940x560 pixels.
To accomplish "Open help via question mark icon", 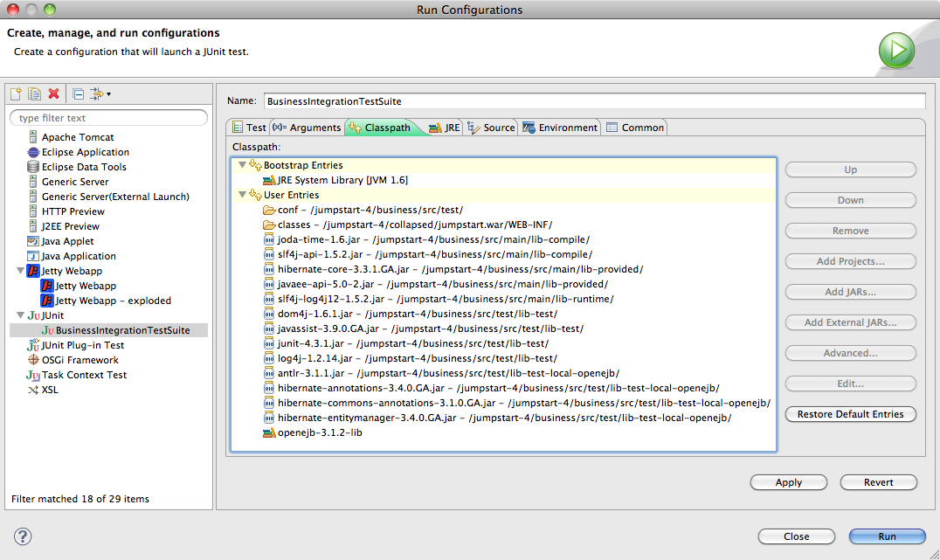I will point(23,536).
